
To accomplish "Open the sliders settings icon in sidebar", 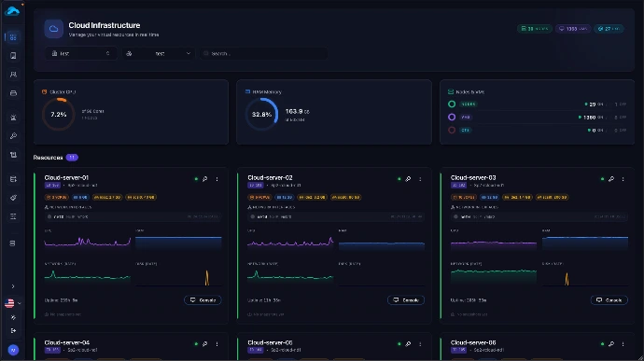I will click(x=13, y=216).
